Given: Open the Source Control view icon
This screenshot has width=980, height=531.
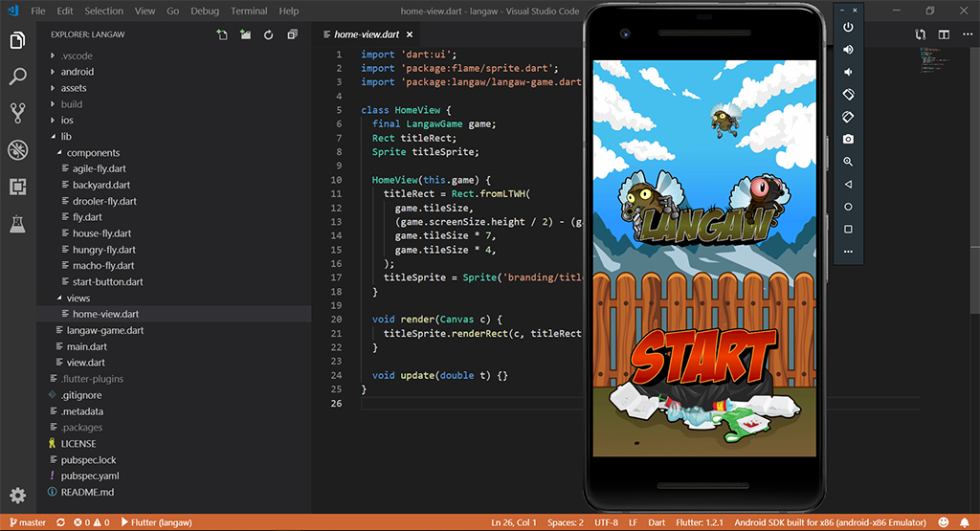Looking at the screenshot, I should (x=17, y=113).
